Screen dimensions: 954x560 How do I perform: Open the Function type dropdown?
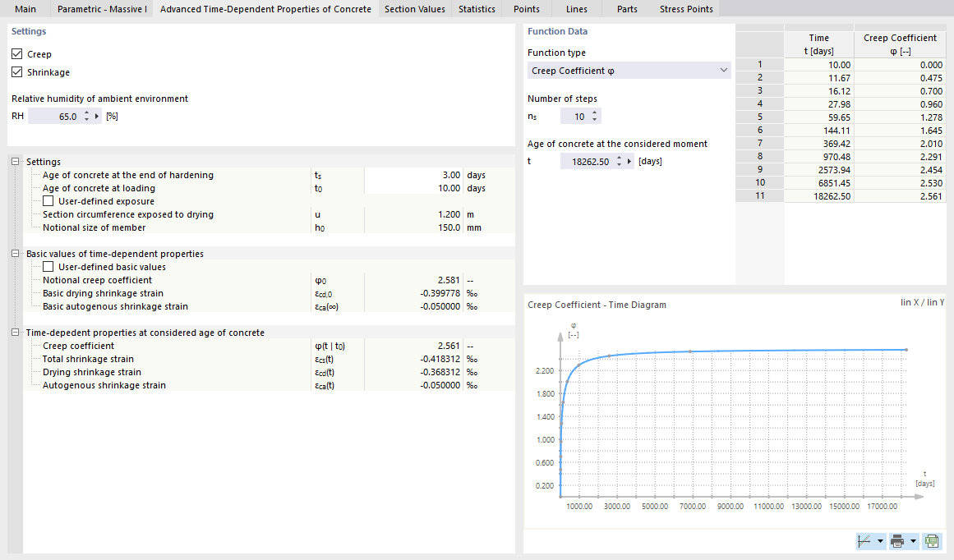point(629,71)
